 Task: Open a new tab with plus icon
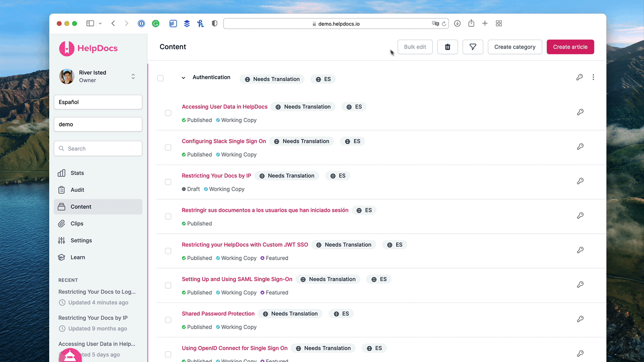(485, 23)
